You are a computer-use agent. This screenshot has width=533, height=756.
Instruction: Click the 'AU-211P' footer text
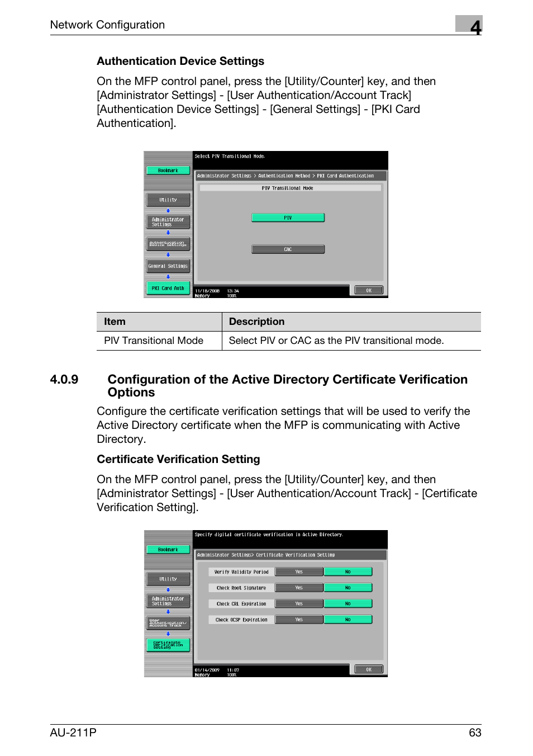point(73,733)
